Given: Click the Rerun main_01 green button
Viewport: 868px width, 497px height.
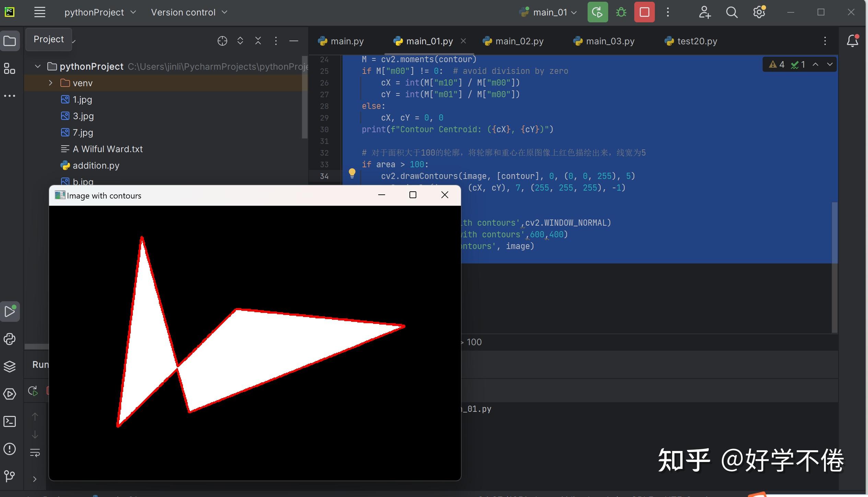Looking at the screenshot, I should pos(597,13).
